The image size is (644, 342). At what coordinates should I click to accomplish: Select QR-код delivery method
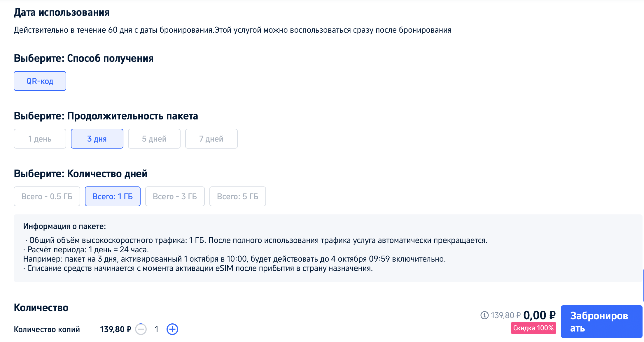40,81
